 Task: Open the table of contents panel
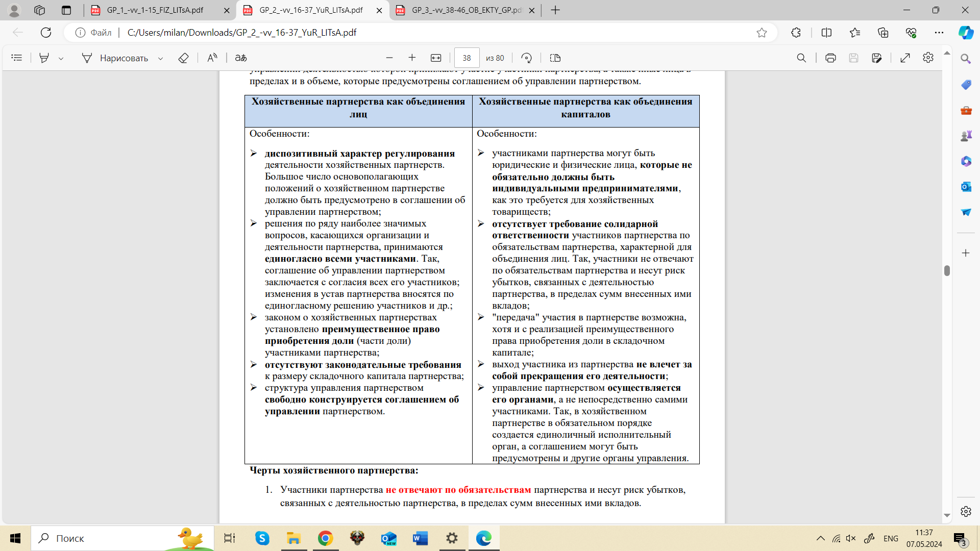pyautogui.click(x=17, y=58)
